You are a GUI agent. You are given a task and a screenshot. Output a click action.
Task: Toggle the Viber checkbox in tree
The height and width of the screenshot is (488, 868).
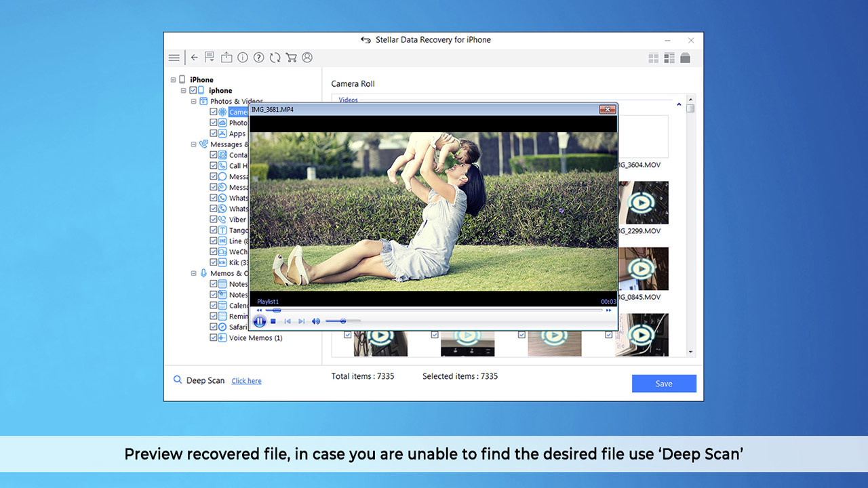214,220
